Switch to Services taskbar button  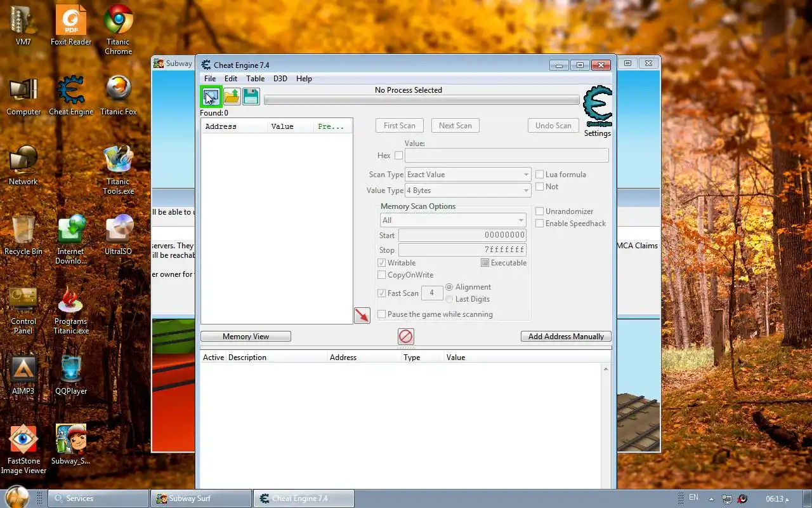pos(99,498)
